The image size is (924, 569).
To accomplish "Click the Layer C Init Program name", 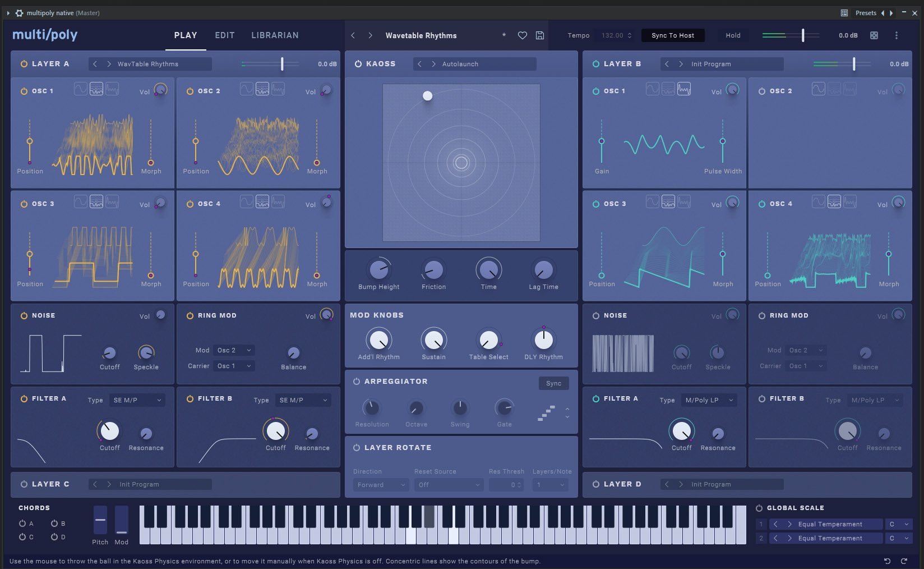I will [139, 484].
